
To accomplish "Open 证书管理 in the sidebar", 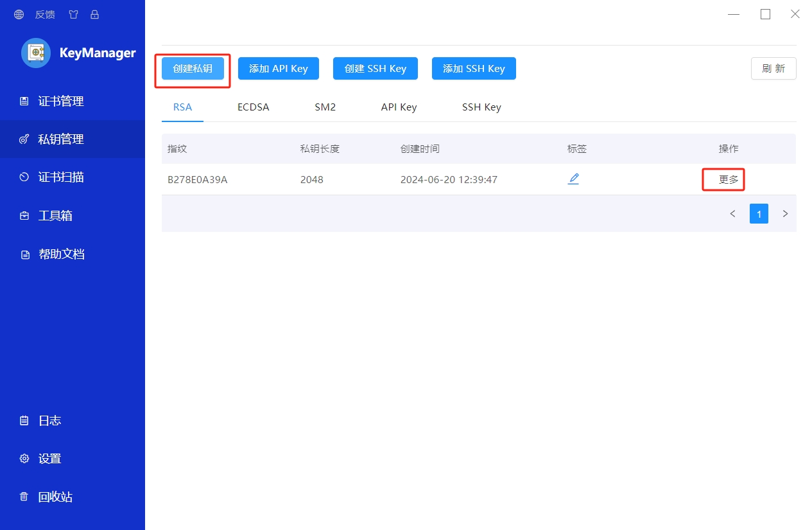I will (x=61, y=101).
